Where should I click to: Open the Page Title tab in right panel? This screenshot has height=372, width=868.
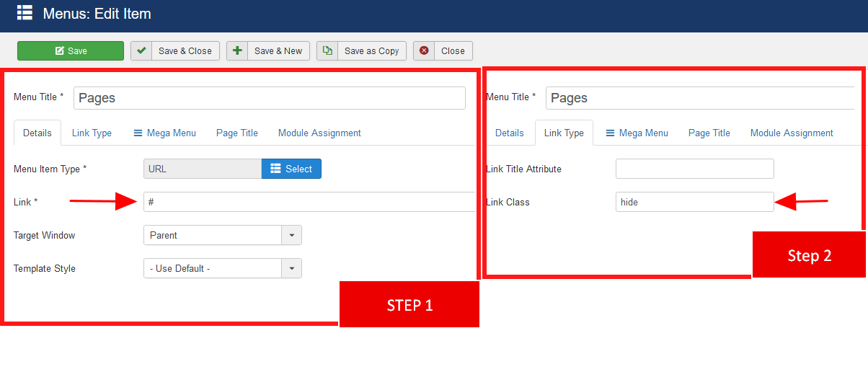(x=709, y=133)
